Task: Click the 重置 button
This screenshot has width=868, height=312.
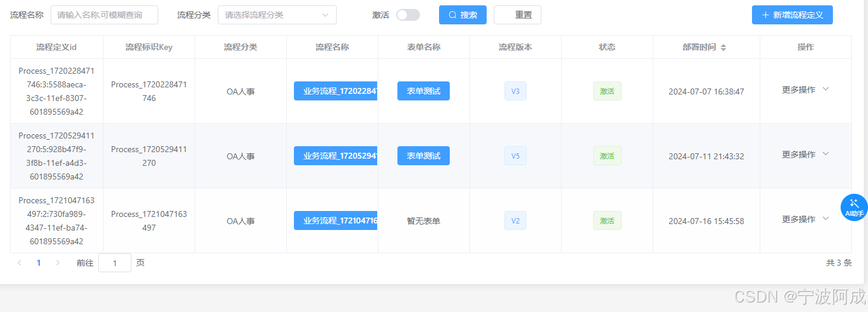Action: coord(518,15)
